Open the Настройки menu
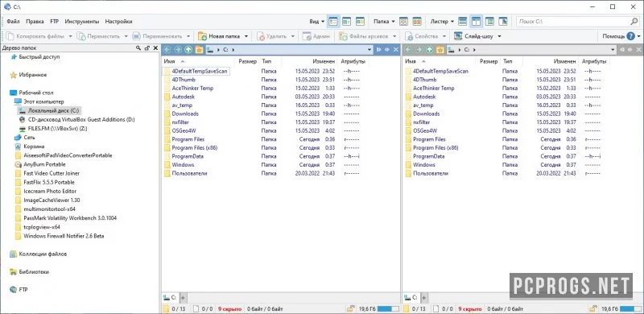Image resolution: width=644 pixels, height=314 pixels. [118, 22]
